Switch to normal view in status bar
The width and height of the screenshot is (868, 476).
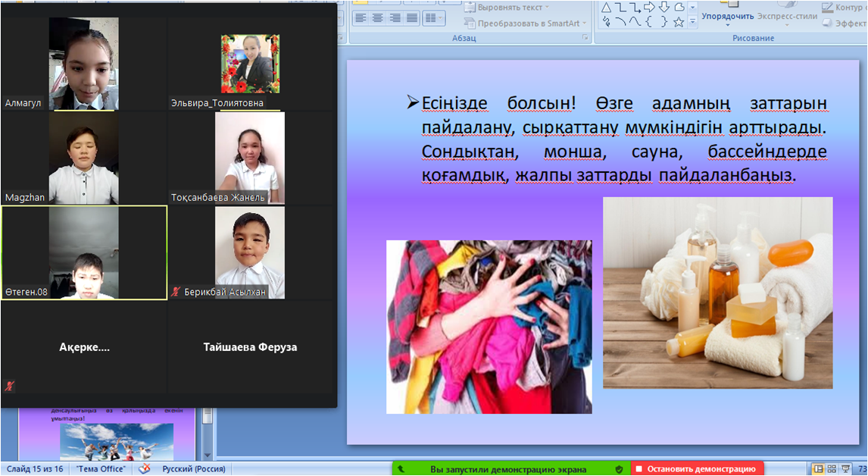(818, 469)
